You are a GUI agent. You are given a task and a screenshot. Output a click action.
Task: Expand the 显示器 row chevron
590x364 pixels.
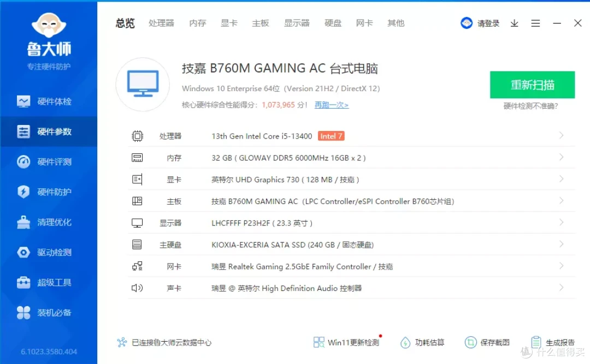click(x=561, y=223)
